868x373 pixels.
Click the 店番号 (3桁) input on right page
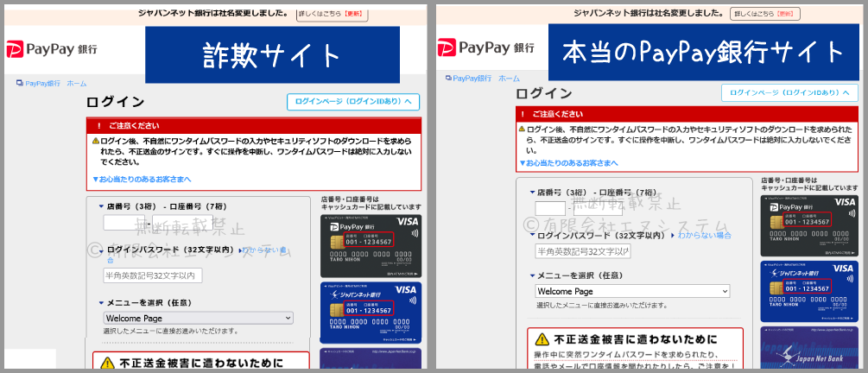[550, 209]
